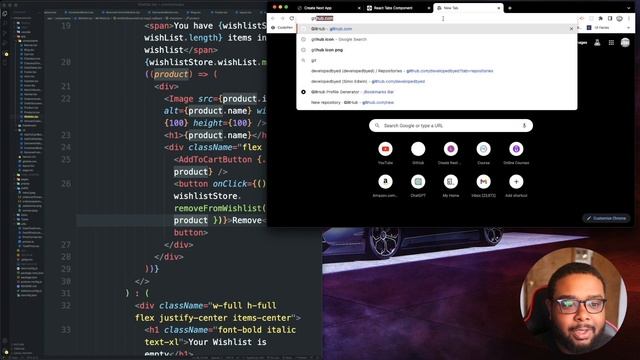Start voice search with the microphone icon
640x360 pixels.
click(x=524, y=126)
